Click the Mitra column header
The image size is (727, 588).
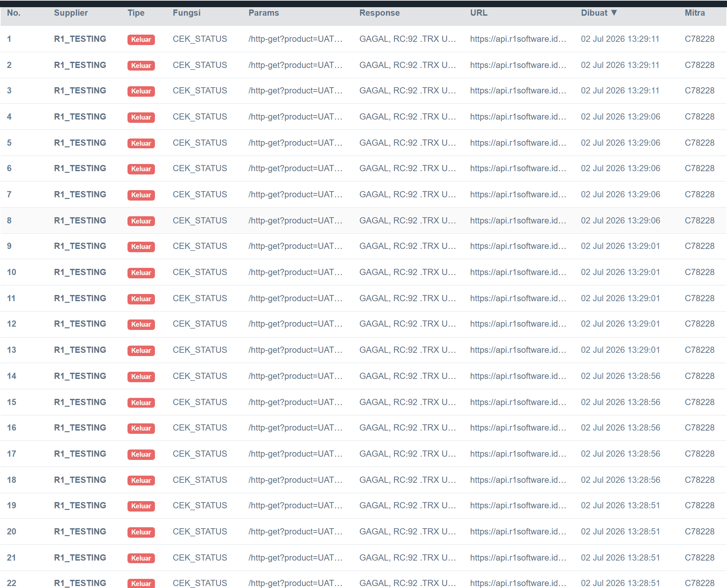[694, 13]
